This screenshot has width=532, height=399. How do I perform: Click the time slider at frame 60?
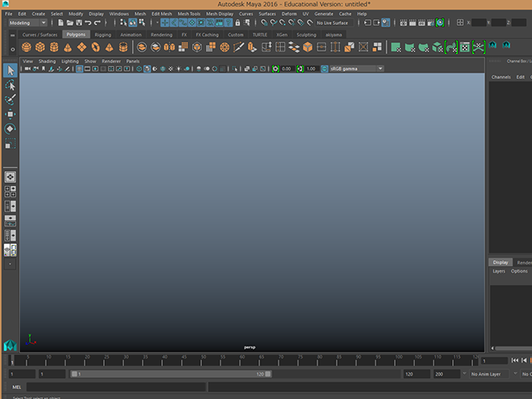[x=240, y=360]
